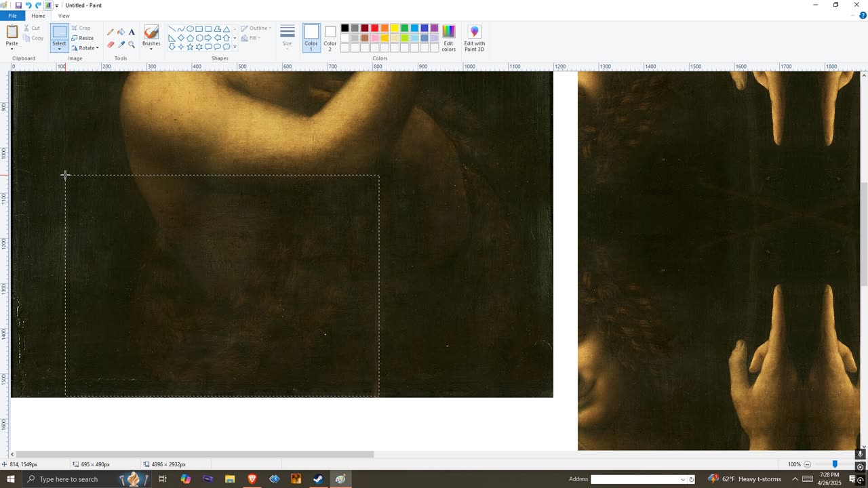Choose the black color swatch
This screenshot has height=488, width=868.
[344, 28]
